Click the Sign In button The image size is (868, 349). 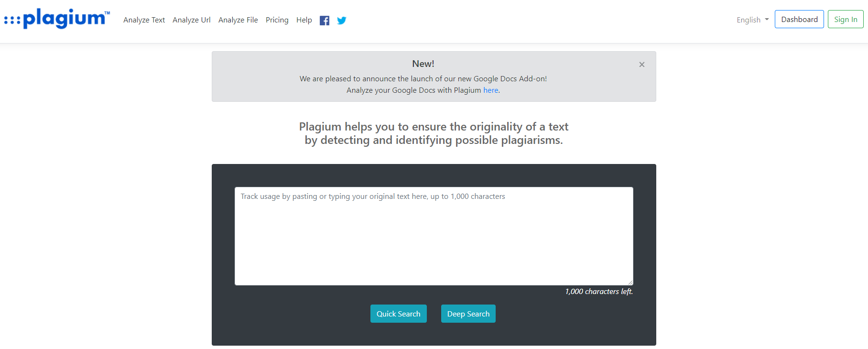(x=846, y=19)
